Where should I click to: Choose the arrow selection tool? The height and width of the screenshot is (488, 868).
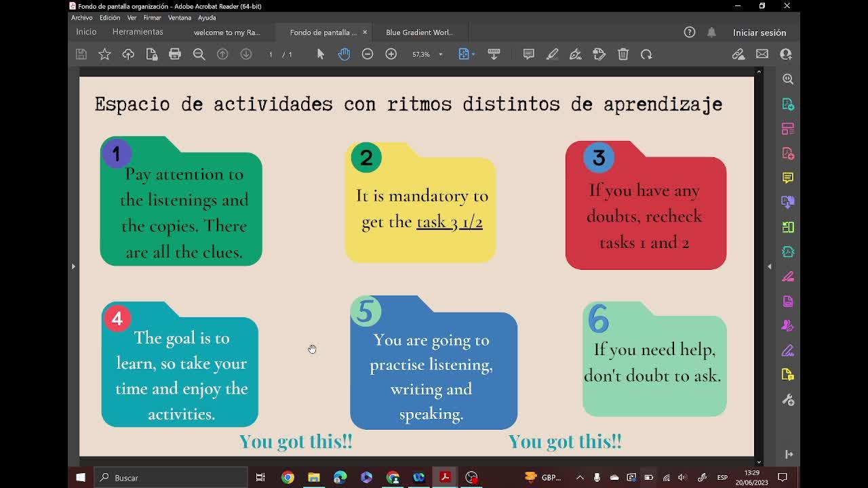(x=321, y=54)
